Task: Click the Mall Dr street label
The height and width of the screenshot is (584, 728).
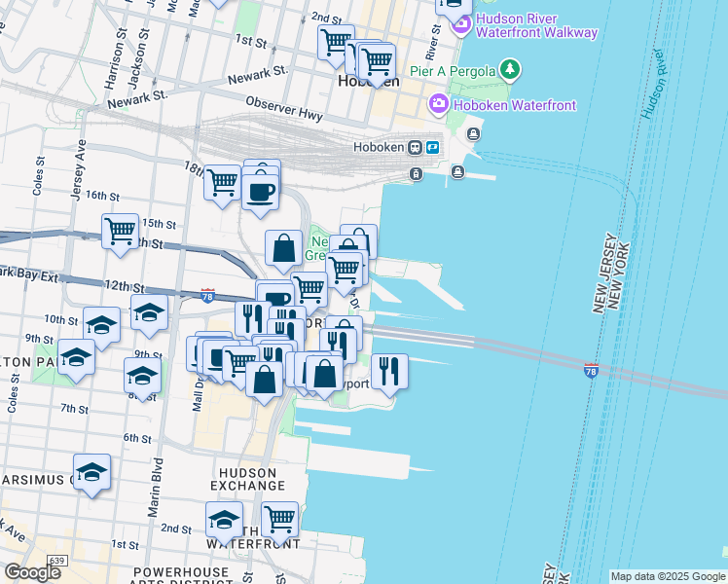Action: pyautogui.click(x=199, y=393)
